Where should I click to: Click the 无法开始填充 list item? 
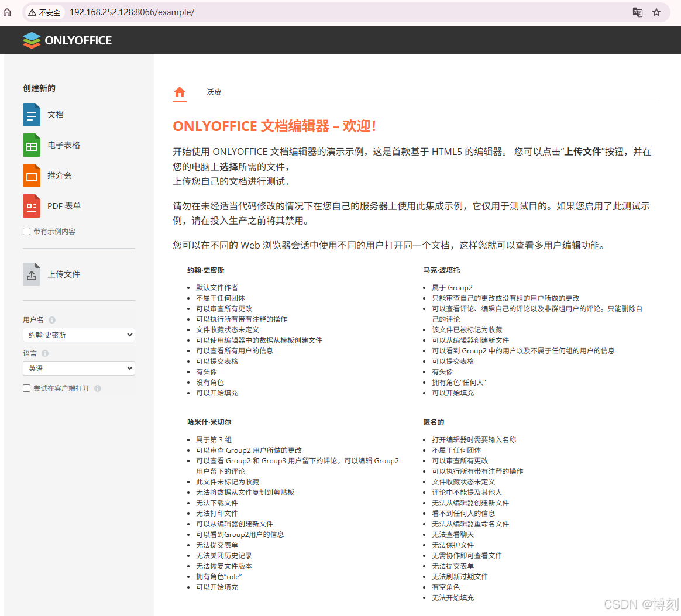(453, 598)
